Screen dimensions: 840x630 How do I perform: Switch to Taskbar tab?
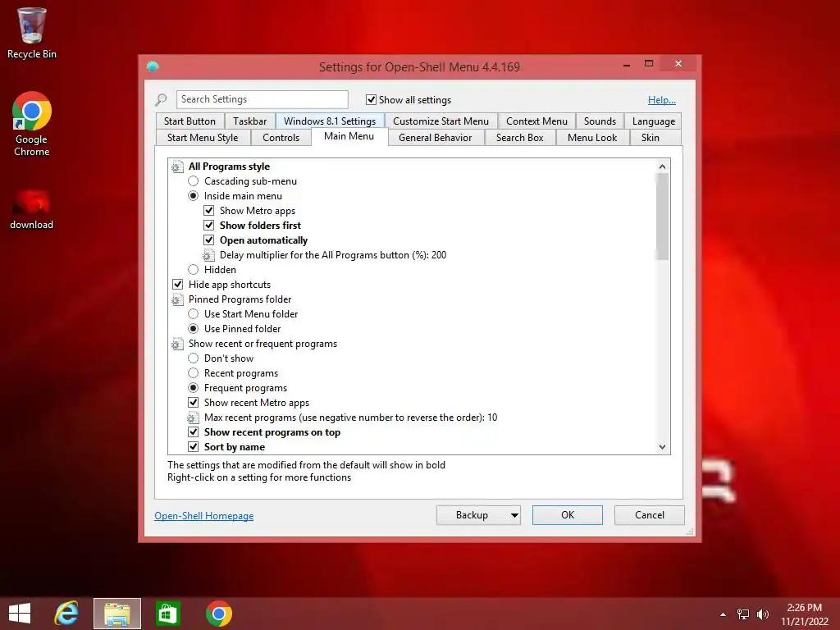pyautogui.click(x=249, y=121)
